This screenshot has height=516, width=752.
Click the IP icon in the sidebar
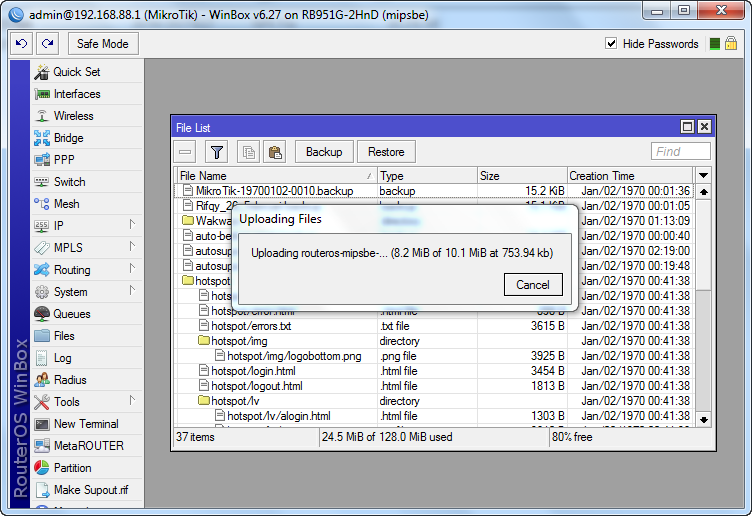pos(42,226)
